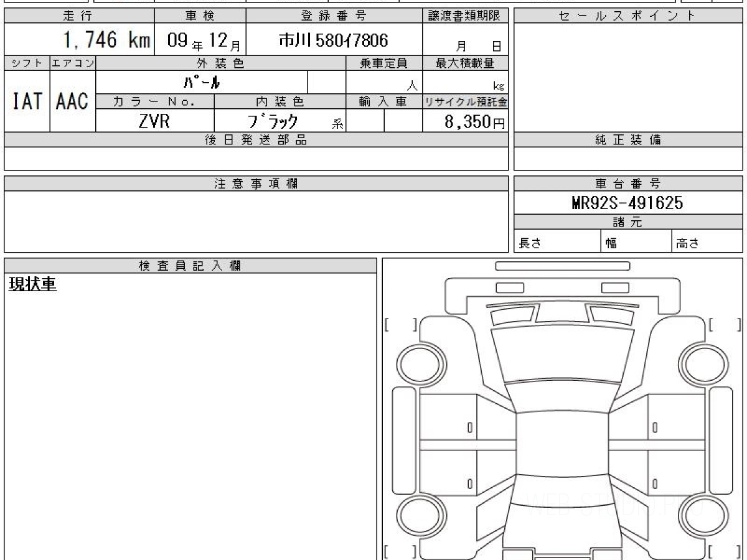747x560 pixels.
Task: Click the 車台番号 header
Action: tap(627, 184)
